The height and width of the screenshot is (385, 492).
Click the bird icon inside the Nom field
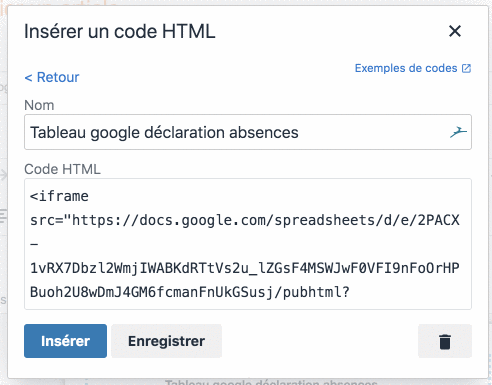pos(458,132)
